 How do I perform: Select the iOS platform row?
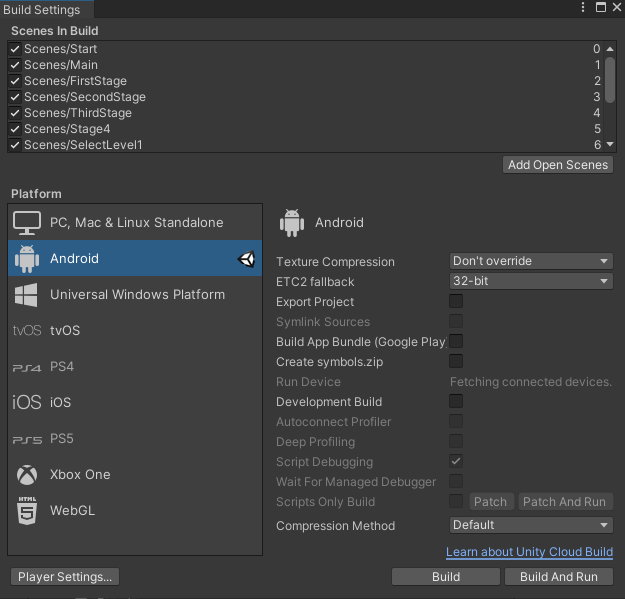point(135,403)
